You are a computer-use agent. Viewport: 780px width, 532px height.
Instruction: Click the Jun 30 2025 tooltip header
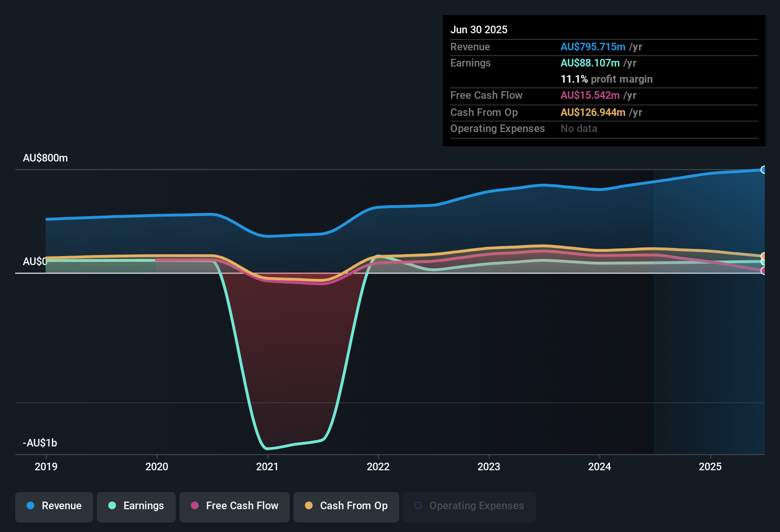[x=479, y=29]
